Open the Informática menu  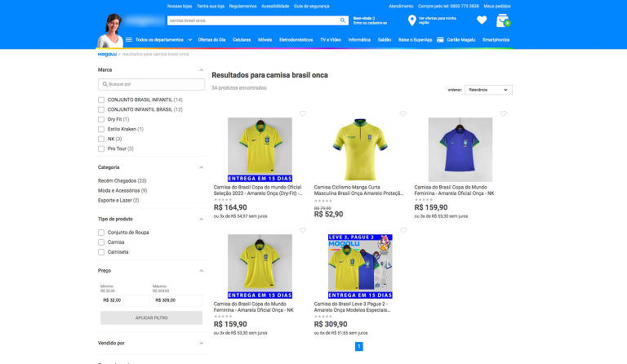tap(359, 40)
